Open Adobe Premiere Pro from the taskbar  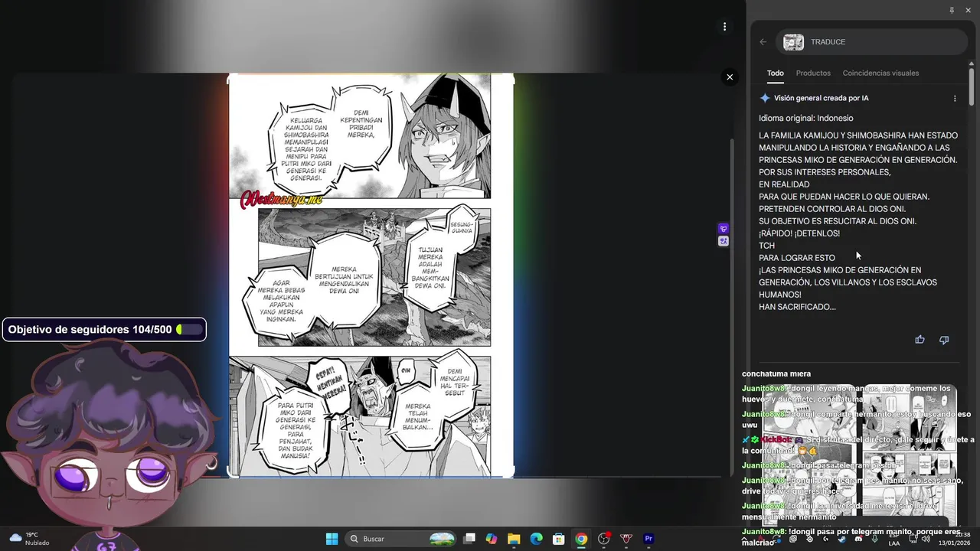[648, 539]
